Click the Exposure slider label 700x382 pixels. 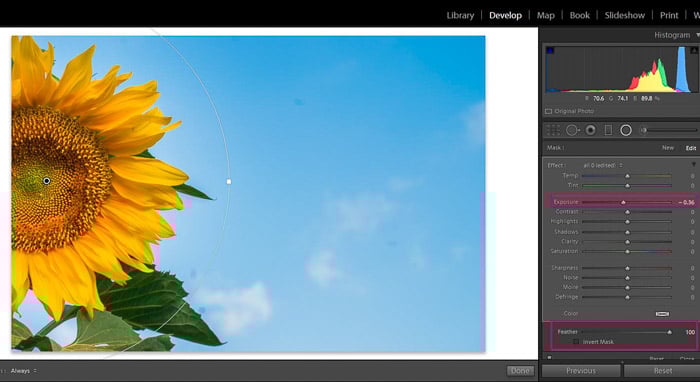[x=566, y=202]
